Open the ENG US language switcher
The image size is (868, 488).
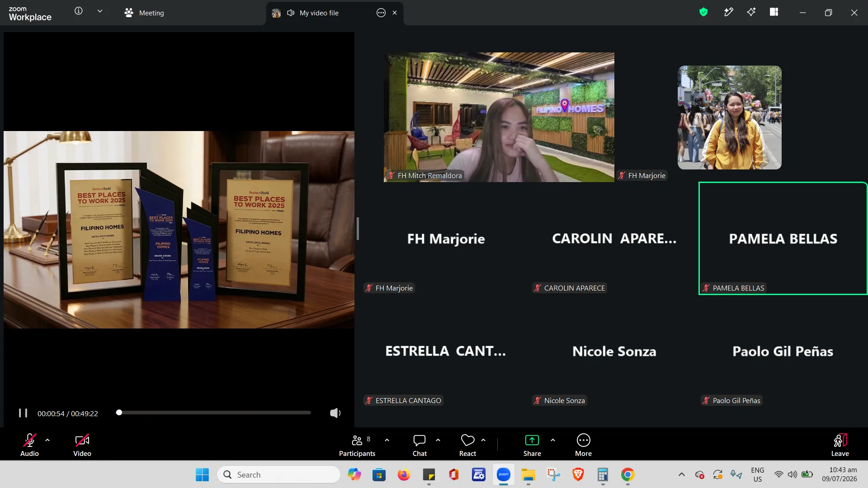point(758,474)
